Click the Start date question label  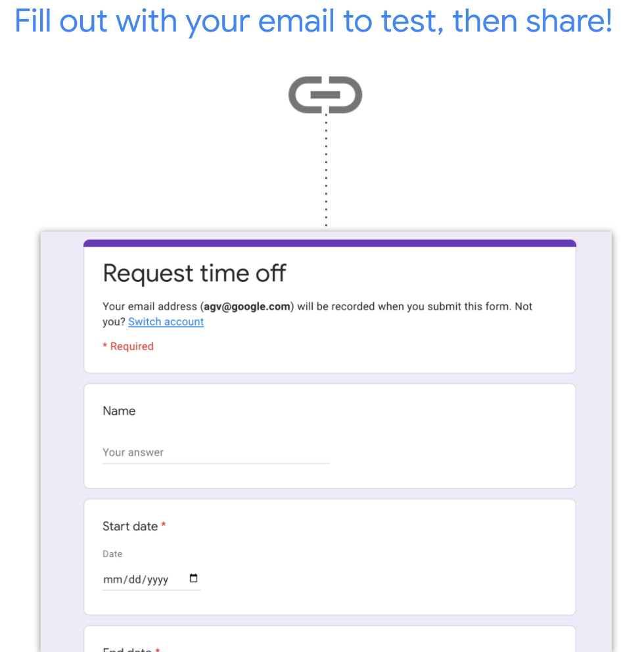click(x=130, y=526)
